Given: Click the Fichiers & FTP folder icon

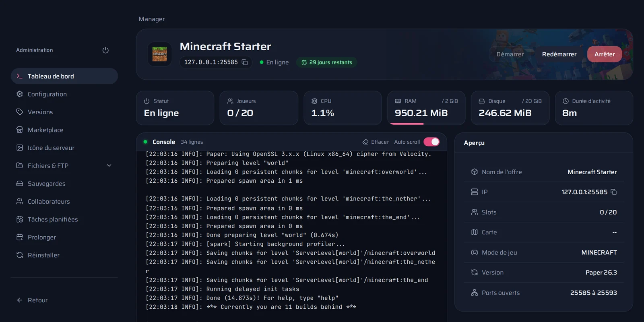Looking at the screenshot, I should tap(19, 165).
